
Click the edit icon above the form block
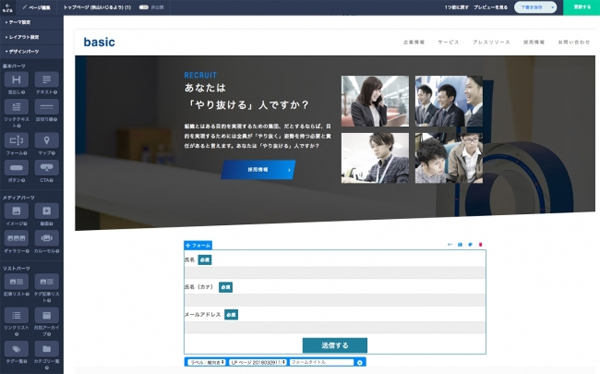coord(470,245)
